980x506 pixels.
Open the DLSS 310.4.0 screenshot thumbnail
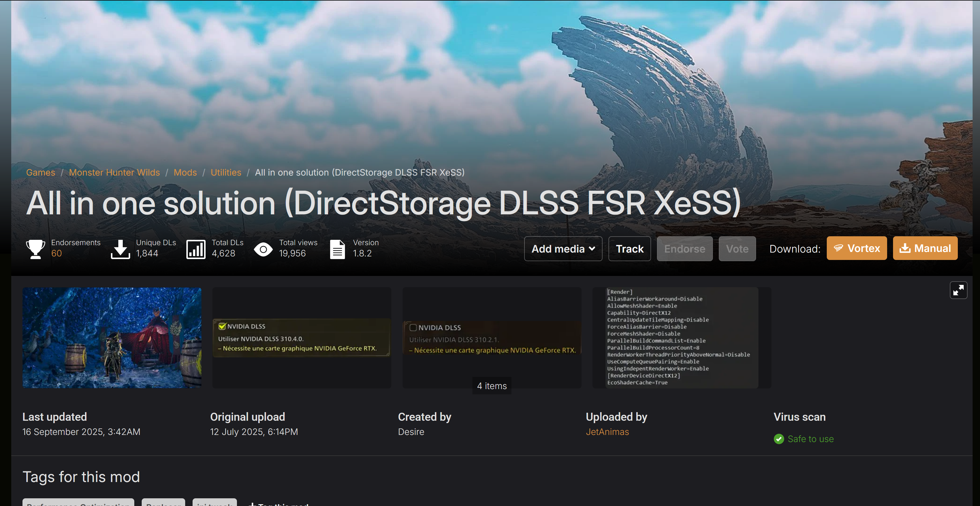[x=302, y=338]
